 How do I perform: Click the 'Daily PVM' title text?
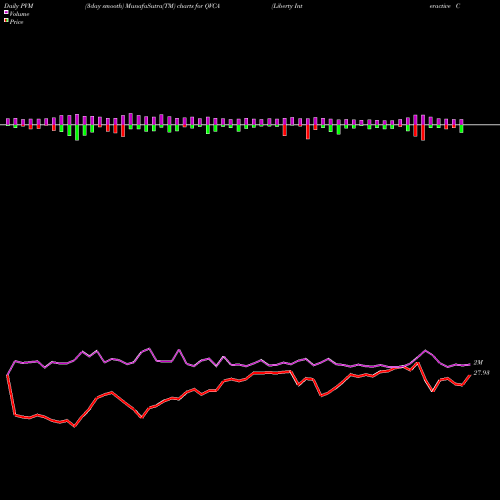(x=19, y=6)
